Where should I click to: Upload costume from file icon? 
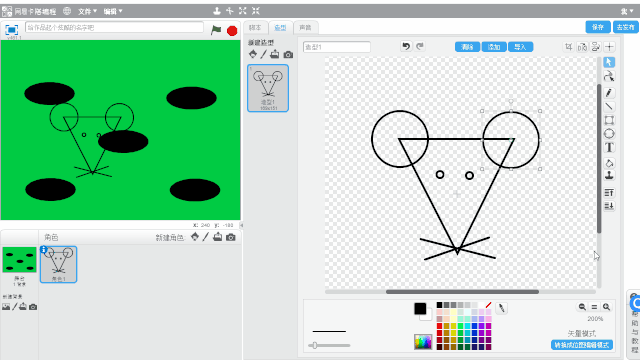point(275,54)
